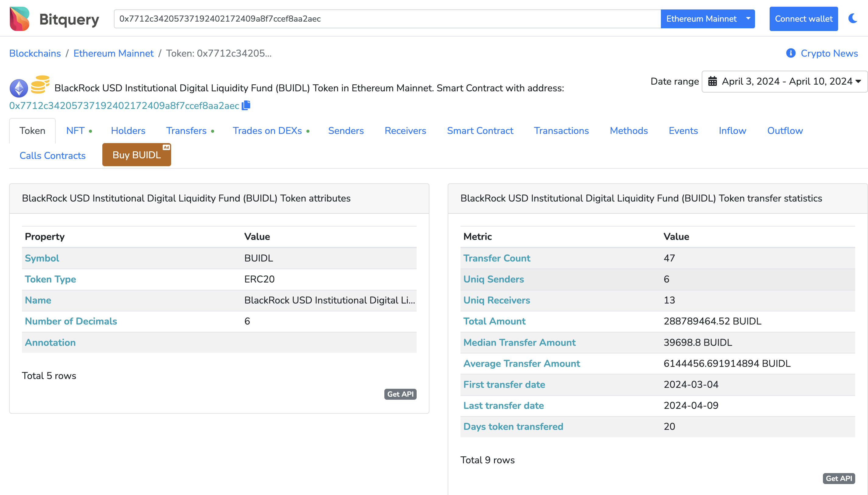Select the value 6144456.691914894 BUIDL

(727, 364)
